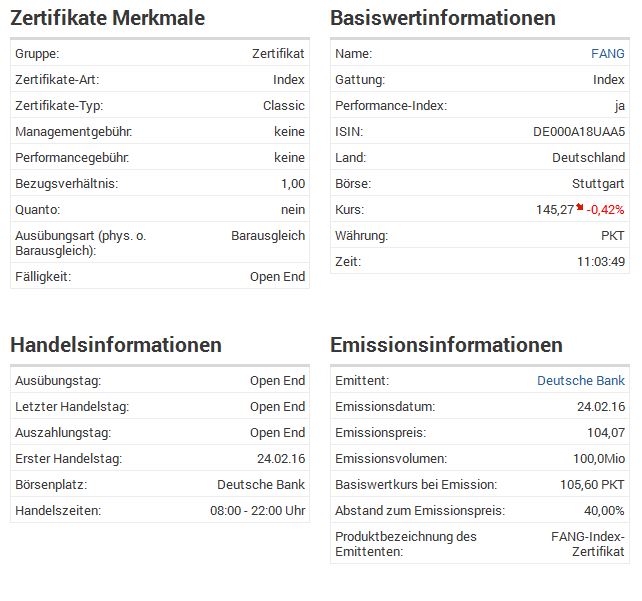Click the Emissionspreis value 104,07
Image resolution: width=642 pixels, height=601 pixels.
point(606,433)
